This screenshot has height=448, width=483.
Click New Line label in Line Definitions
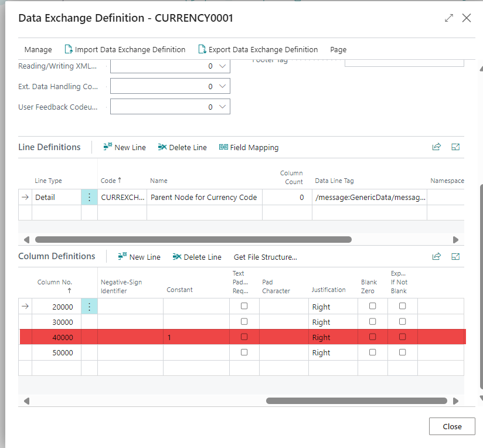pos(130,148)
